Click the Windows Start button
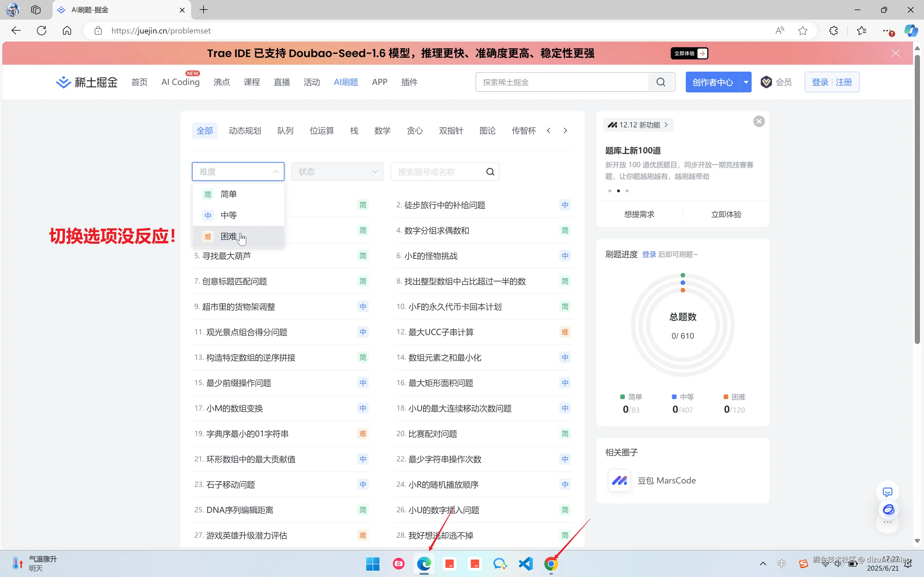 coord(373,564)
